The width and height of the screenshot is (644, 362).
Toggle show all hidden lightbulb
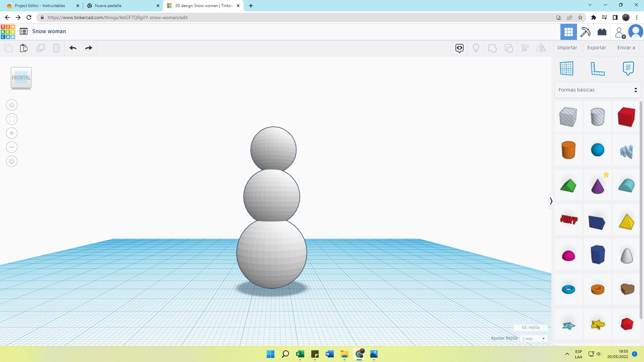coord(476,48)
